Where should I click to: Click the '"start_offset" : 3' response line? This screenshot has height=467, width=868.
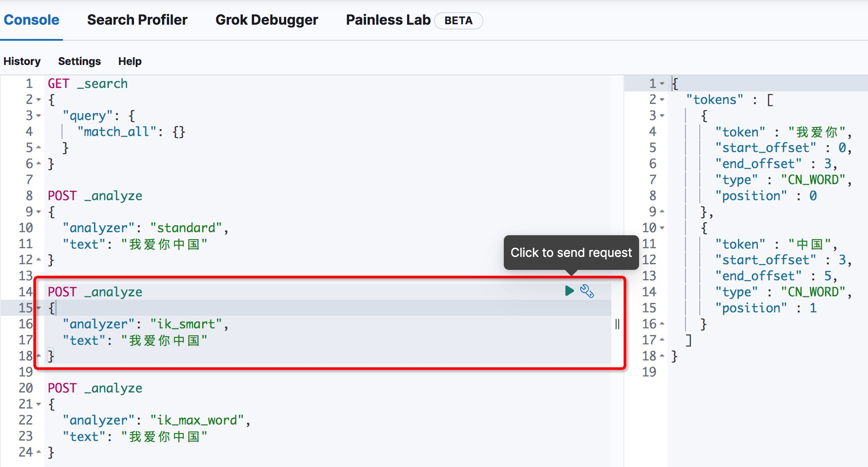pyautogui.click(x=783, y=260)
